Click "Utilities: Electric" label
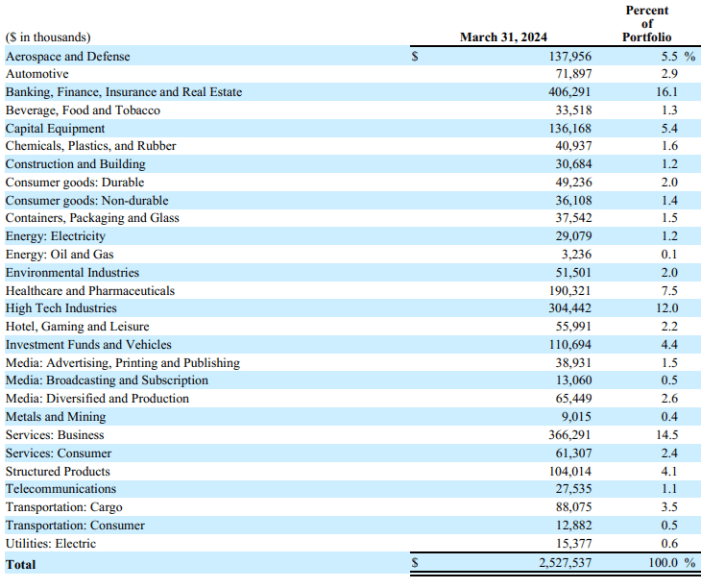 (x=51, y=544)
